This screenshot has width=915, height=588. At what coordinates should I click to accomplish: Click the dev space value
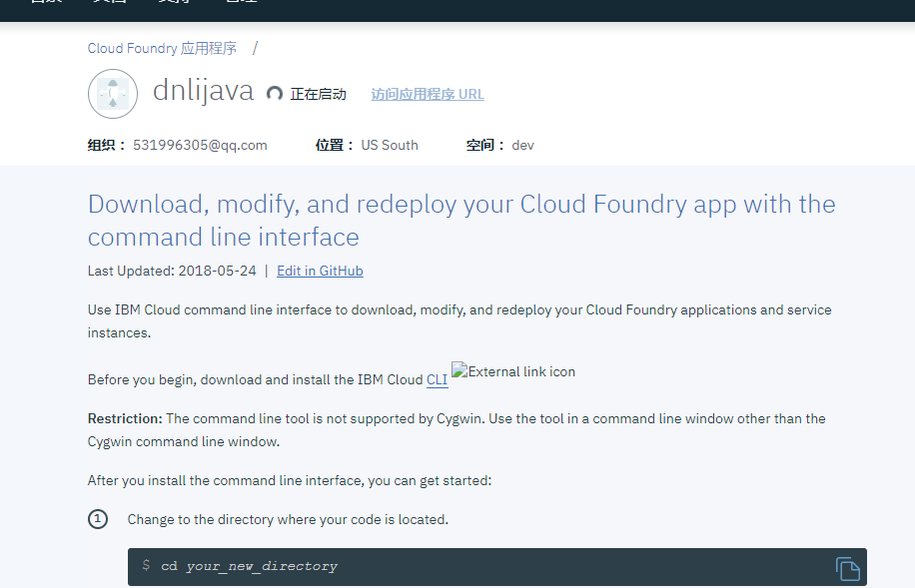pyautogui.click(x=522, y=145)
